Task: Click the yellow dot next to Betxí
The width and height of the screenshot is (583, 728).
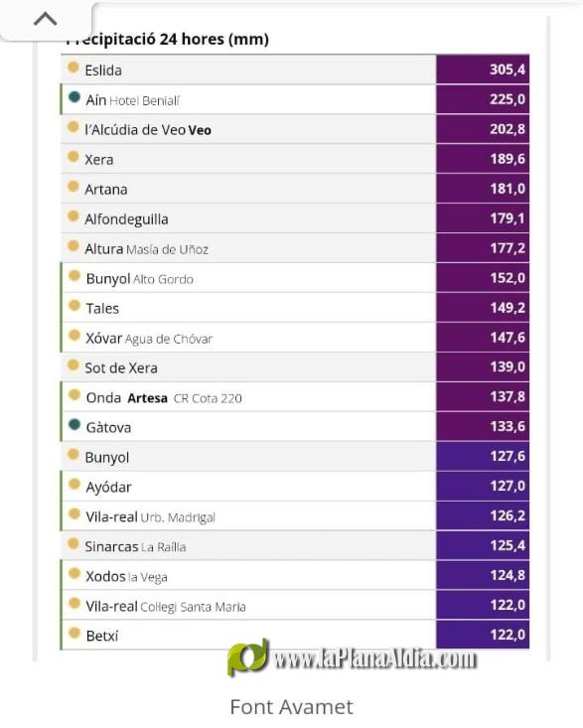Action: 74,633
